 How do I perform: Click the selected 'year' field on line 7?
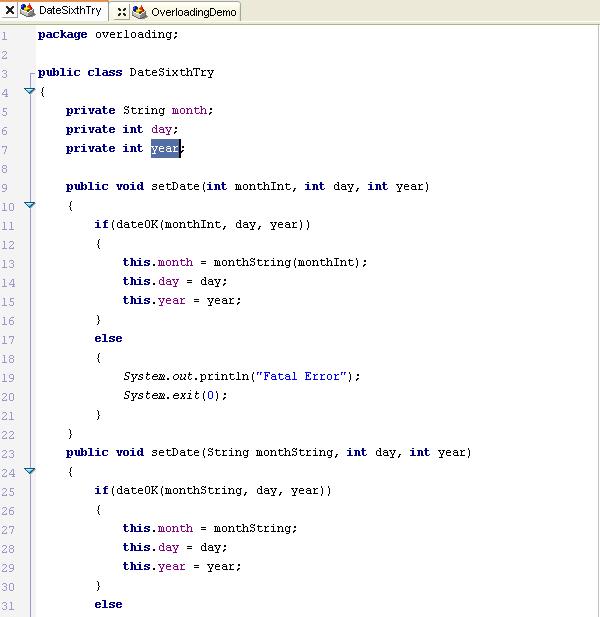(x=165, y=148)
